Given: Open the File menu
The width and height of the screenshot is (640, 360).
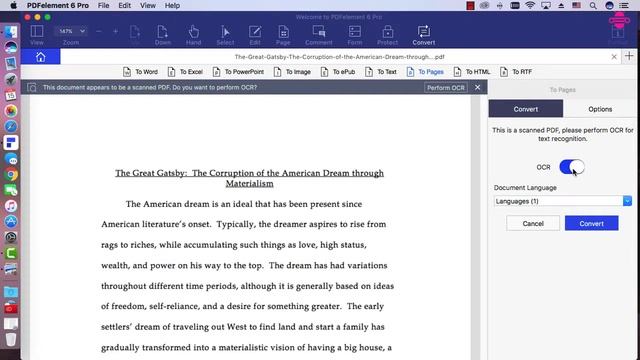Looking at the screenshot, I should point(103,5).
